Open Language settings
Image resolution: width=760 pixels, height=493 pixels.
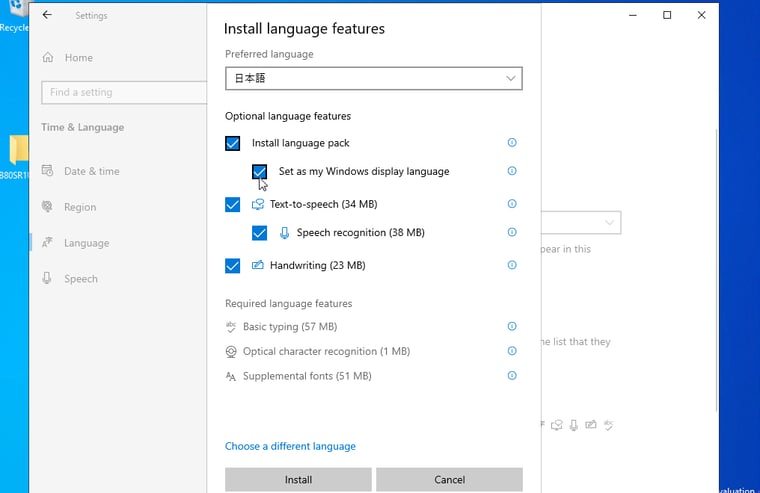coord(86,243)
